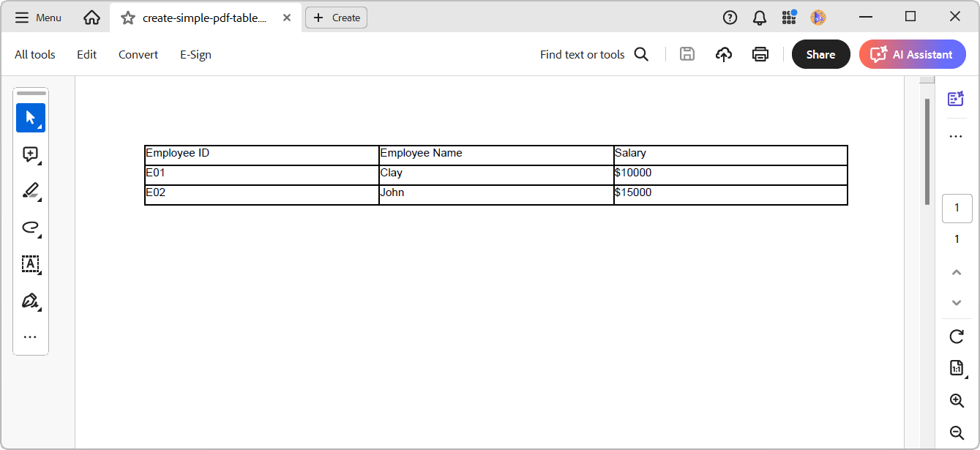This screenshot has height=450, width=980.
Task: Open the Help question mark icon
Action: 730,17
